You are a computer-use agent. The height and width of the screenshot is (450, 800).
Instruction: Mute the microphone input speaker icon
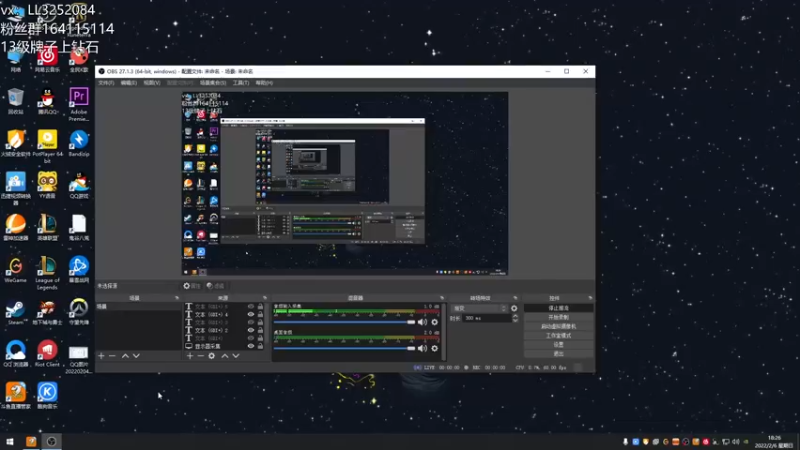pyautogui.click(x=422, y=322)
